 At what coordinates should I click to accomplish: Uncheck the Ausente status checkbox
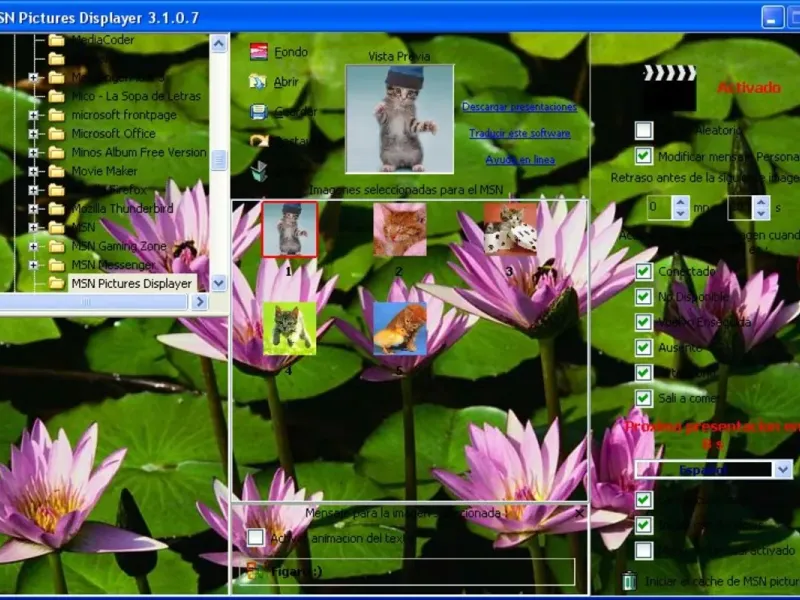(644, 347)
